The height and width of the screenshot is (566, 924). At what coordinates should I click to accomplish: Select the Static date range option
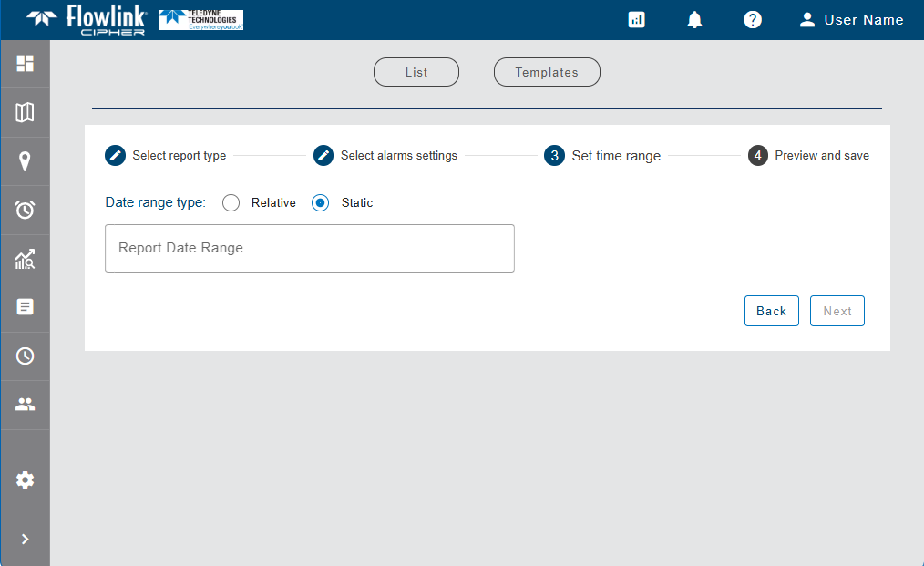coord(321,203)
